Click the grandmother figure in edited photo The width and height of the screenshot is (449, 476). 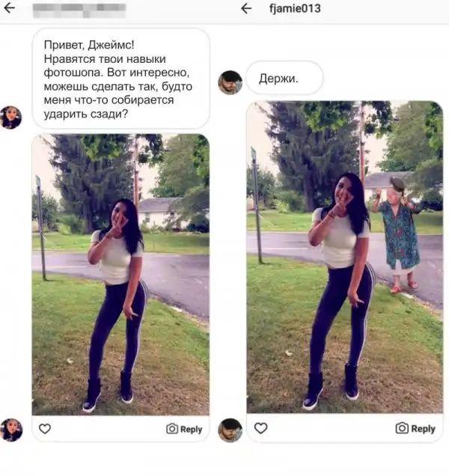coord(397,235)
